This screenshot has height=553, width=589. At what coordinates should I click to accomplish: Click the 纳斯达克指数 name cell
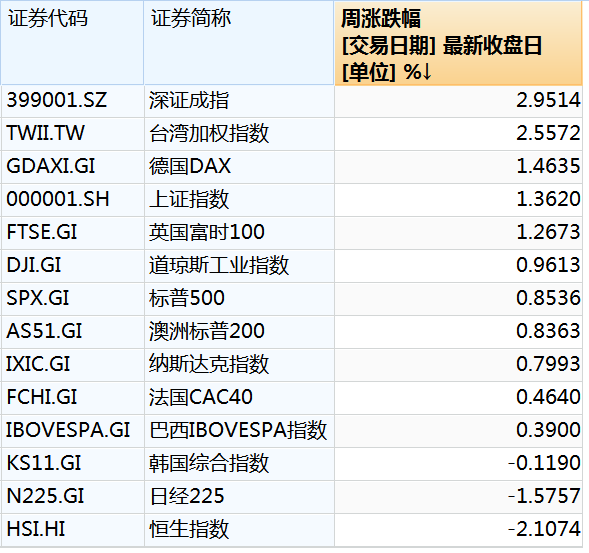tap(239, 364)
